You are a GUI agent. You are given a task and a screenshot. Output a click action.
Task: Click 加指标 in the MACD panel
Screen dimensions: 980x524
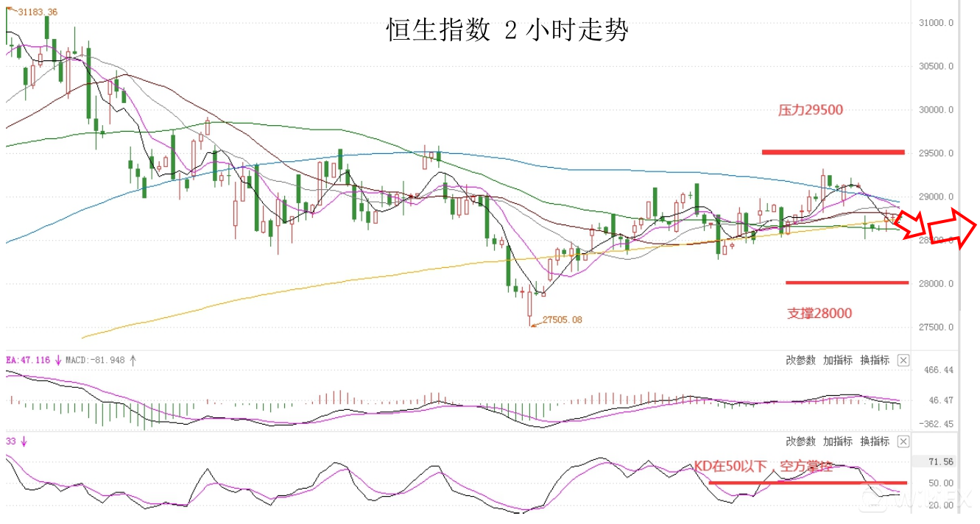coord(838,360)
